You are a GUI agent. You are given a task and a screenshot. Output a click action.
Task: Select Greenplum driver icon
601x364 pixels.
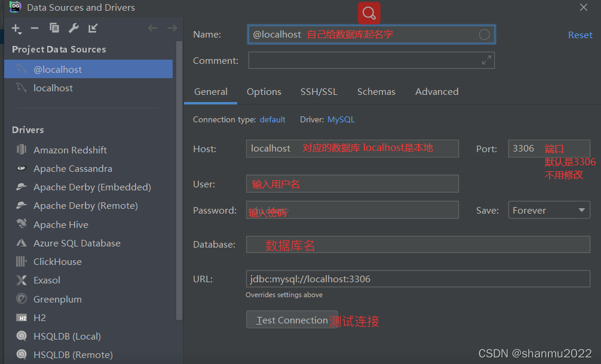tap(22, 298)
